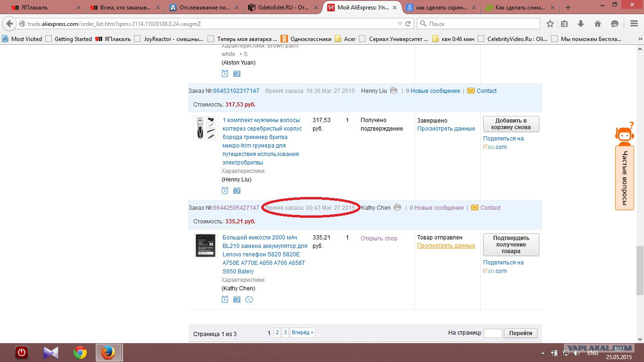Click the Firefox taskbar icon
This screenshot has width=644, height=362.
(x=108, y=353)
